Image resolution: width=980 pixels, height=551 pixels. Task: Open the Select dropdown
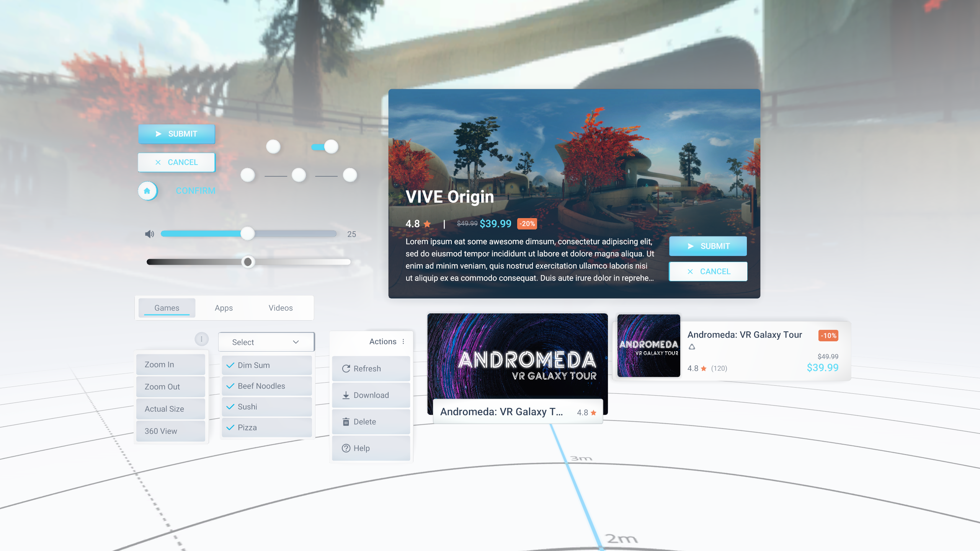coord(266,342)
